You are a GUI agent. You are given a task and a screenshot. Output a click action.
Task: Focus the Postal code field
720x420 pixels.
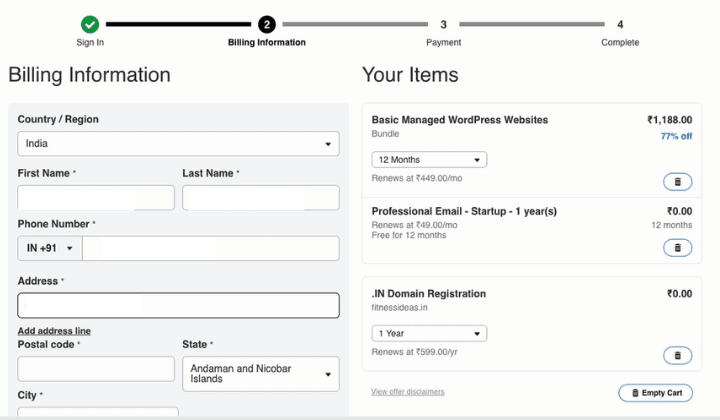click(96, 369)
